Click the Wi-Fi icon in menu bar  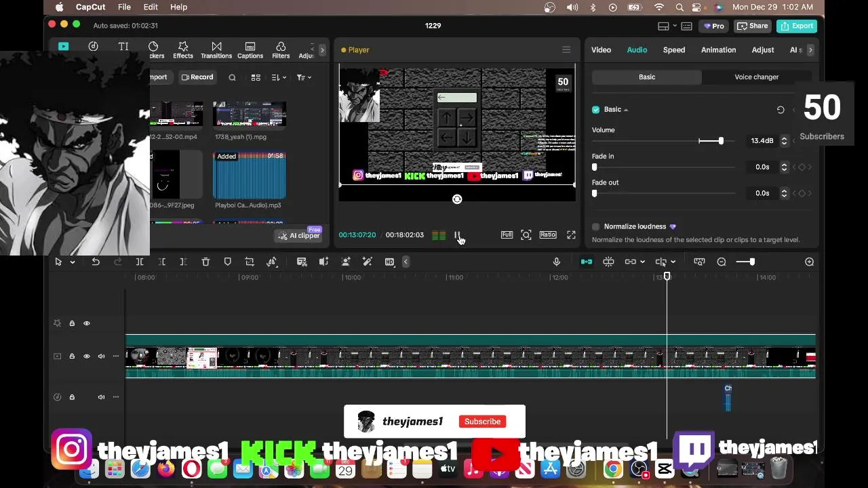coord(658,7)
